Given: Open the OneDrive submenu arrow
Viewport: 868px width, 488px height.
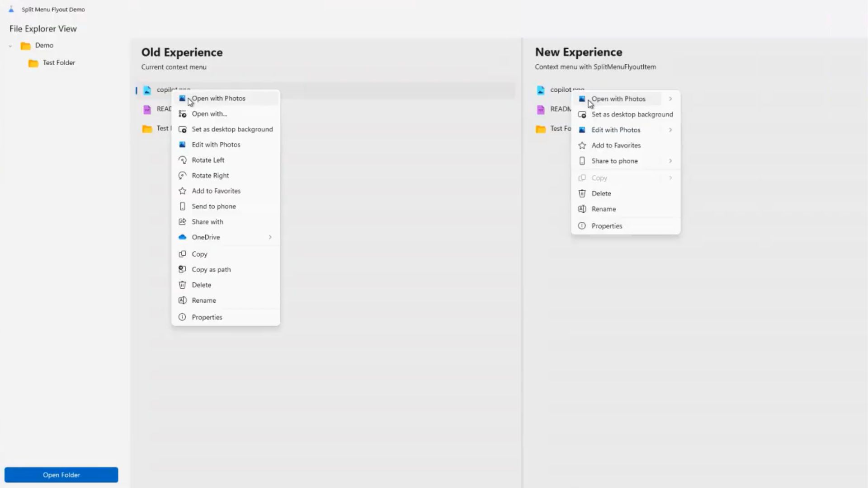Looking at the screenshot, I should [x=270, y=237].
